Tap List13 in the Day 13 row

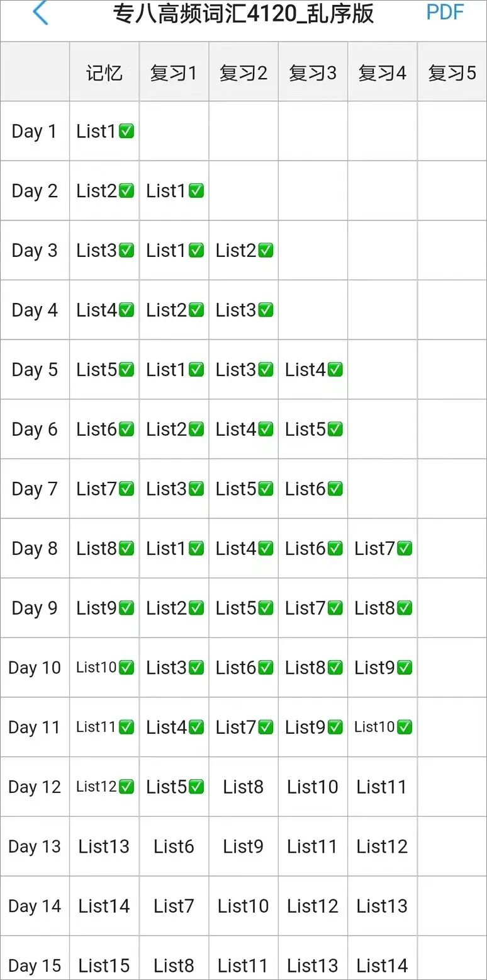coord(104,846)
